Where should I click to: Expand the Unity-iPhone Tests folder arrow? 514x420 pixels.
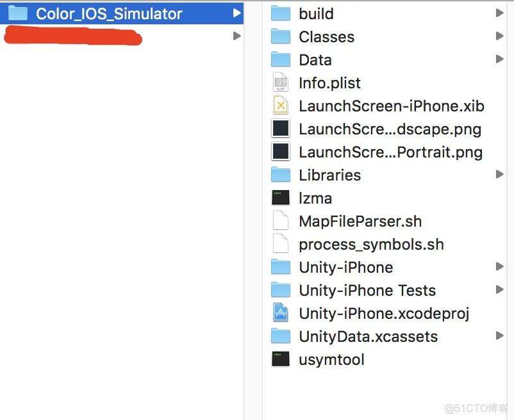tap(499, 289)
